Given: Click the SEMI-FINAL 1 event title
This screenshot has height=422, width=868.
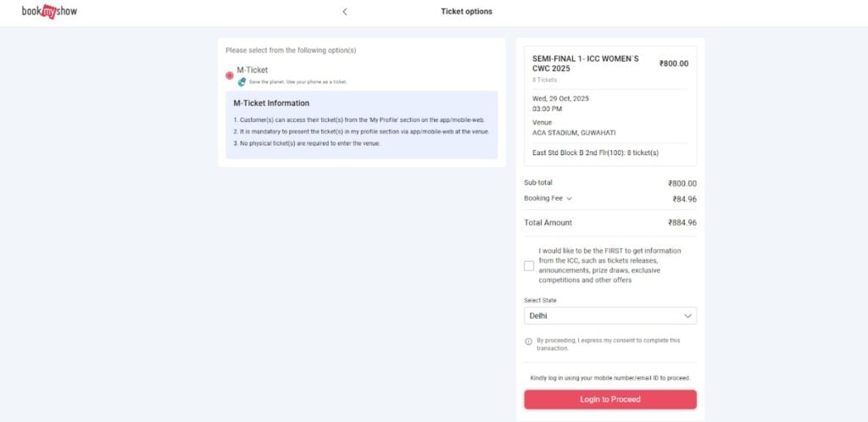Looking at the screenshot, I should point(586,64).
